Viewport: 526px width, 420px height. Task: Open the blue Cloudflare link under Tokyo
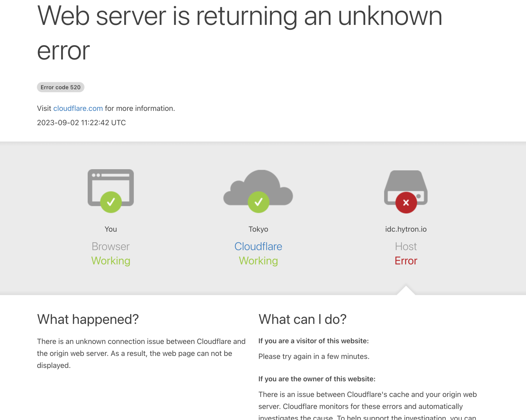click(x=258, y=246)
